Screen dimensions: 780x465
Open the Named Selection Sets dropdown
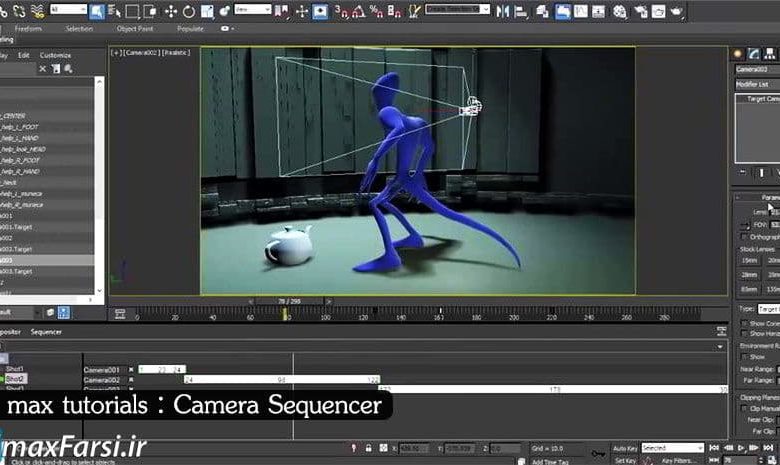457,9
